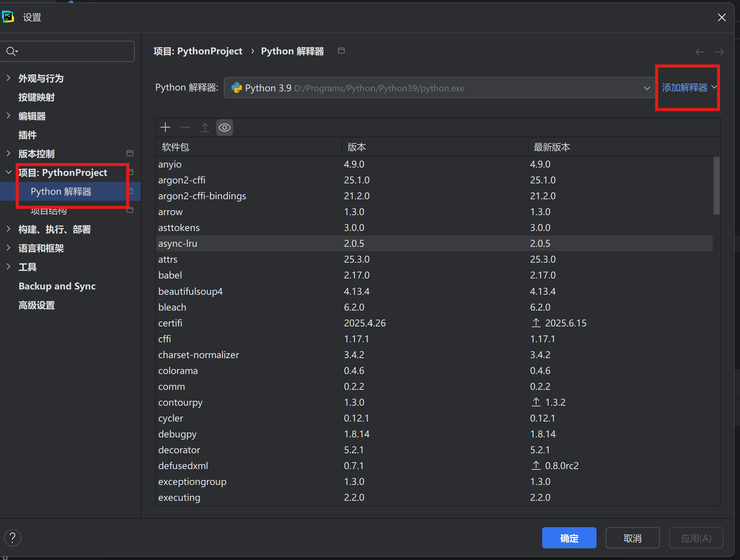Click the forward navigation arrow

(x=719, y=52)
